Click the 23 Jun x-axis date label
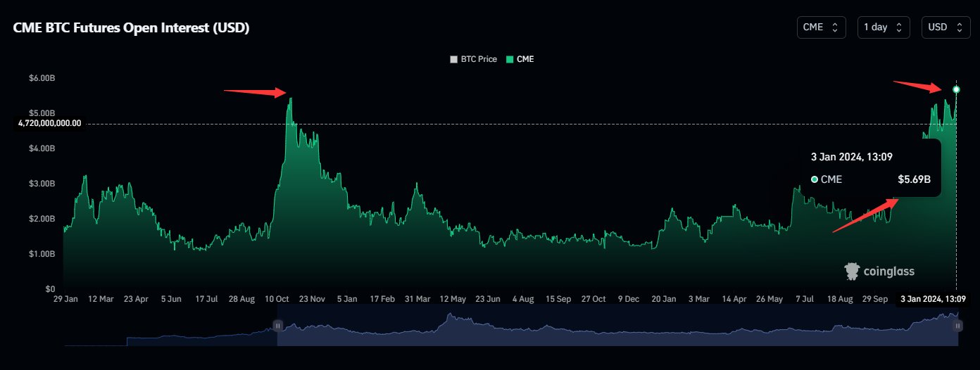This screenshot has height=370, width=980. click(x=488, y=299)
